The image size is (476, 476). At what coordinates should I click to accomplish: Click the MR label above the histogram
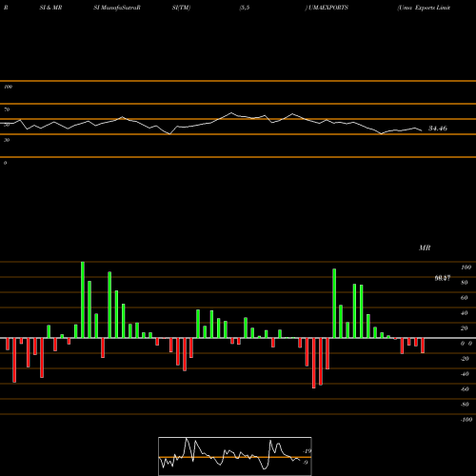coord(425,248)
